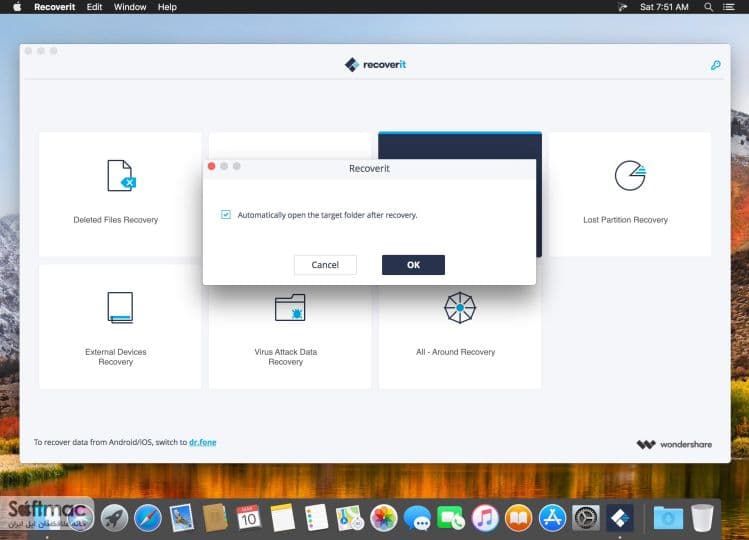
Task: Click the menu bar status flag icon
Action: coord(622,7)
